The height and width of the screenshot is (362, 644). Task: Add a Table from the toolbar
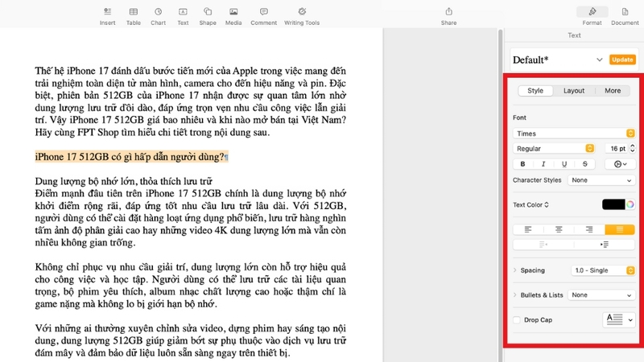[x=134, y=16]
